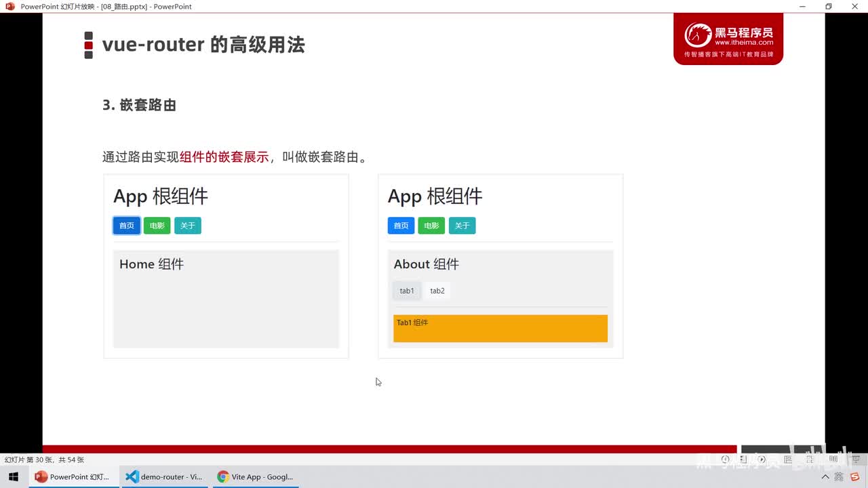Switch to Normal view icon in status bar

[x=787, y=459]
